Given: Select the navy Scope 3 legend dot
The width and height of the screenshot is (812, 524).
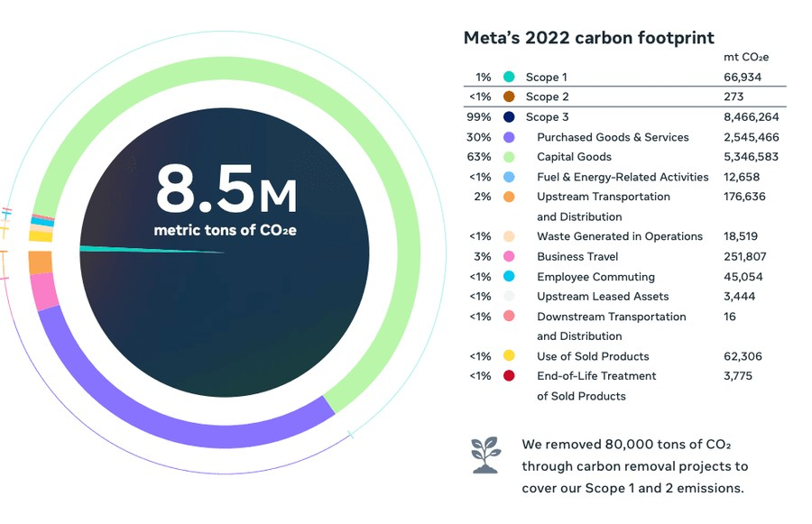Looking at the screenshot, I should point(509,117).
